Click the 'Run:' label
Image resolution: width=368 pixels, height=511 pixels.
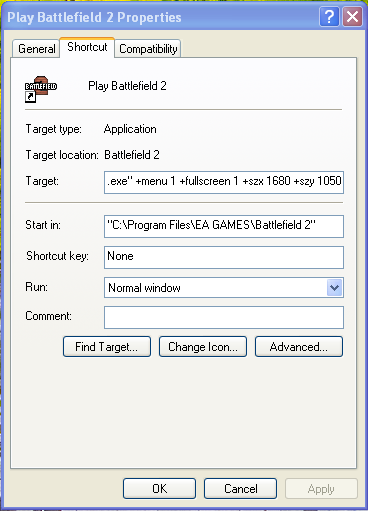coord(36,287)
